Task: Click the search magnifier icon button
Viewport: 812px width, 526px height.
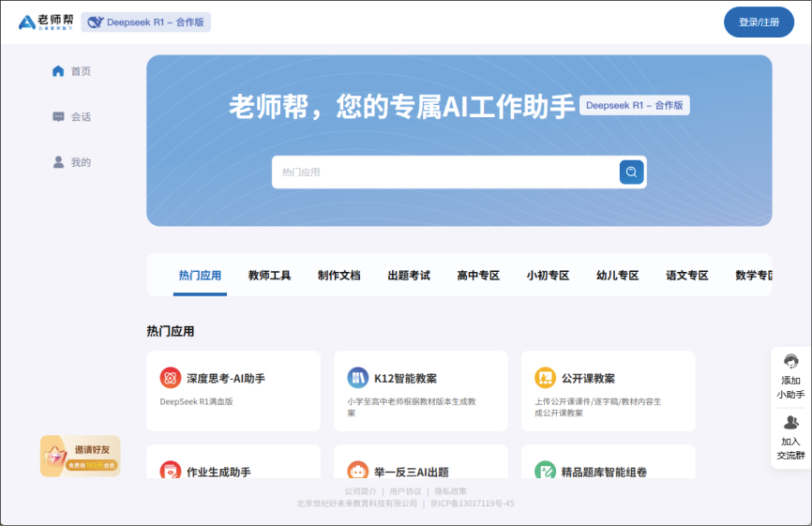Action: [631, 172]
